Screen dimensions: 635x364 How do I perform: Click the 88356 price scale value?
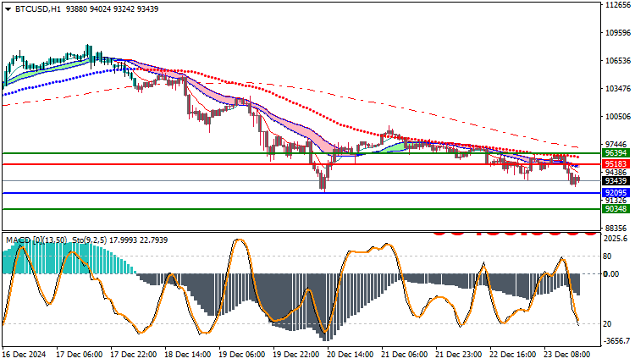[x=618, y=228]
